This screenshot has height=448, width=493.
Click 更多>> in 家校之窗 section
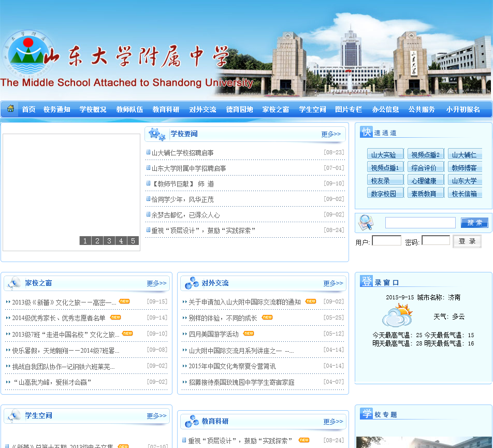156,283
